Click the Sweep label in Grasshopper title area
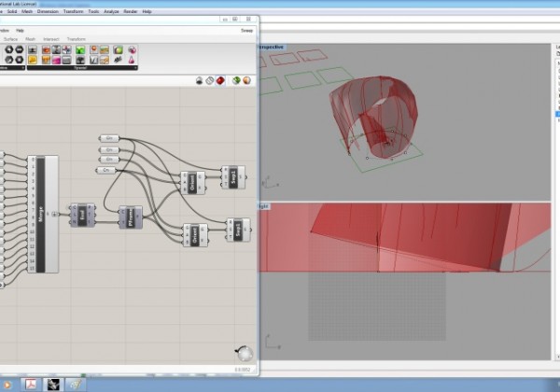 (x=246, y=30)
